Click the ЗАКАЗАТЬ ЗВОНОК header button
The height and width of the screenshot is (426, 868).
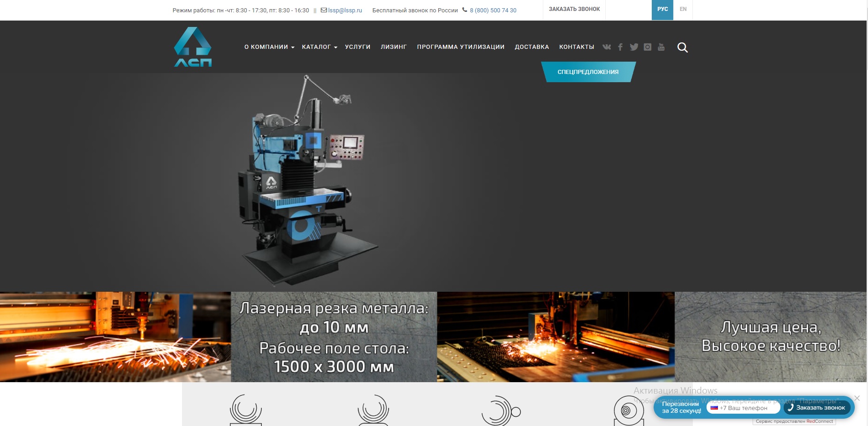574,10
